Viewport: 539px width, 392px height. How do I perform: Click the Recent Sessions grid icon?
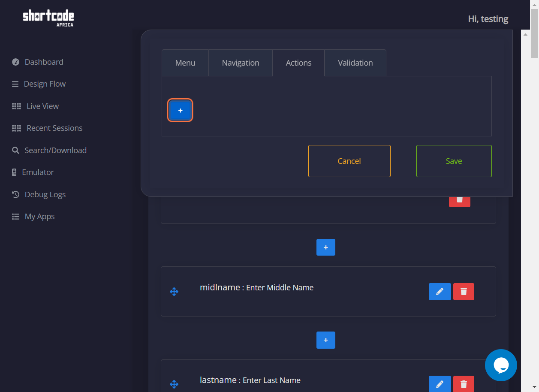pyautogui.click(x=16, y=128)
